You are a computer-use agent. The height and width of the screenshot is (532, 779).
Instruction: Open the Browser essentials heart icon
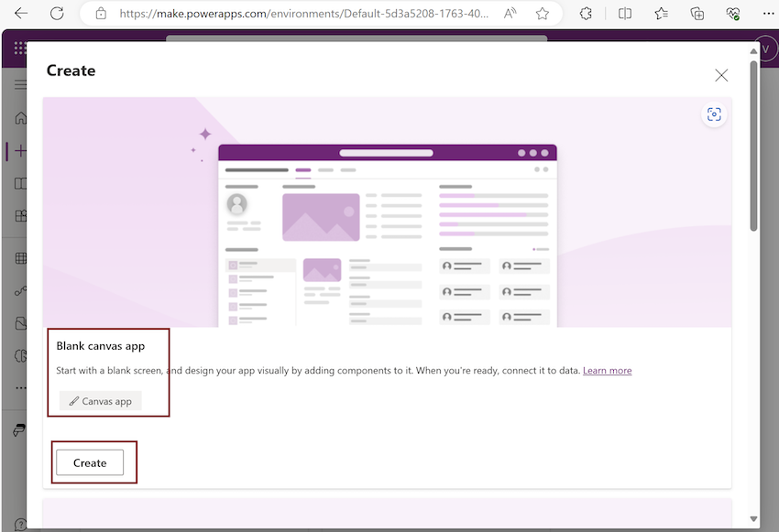(733, 14)
